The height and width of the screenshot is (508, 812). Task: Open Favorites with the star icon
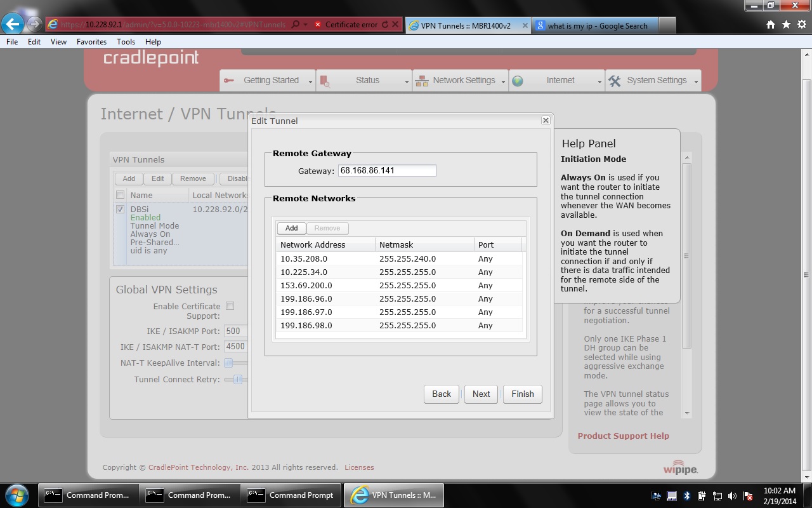(786, 25)
